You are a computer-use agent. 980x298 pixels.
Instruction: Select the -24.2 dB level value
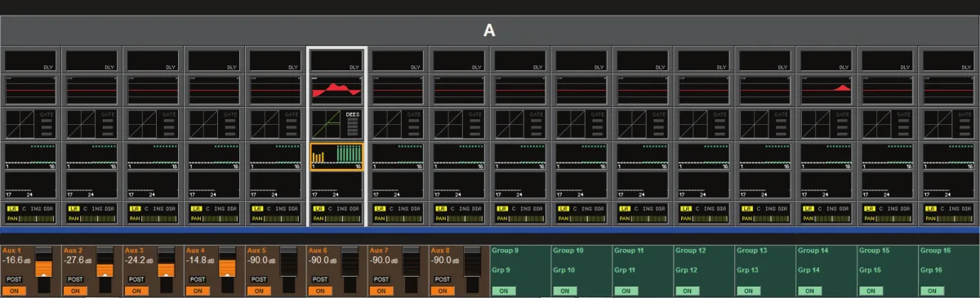[x=139, y=260]
